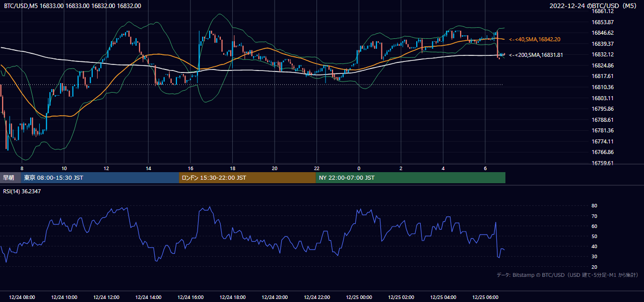Click price axis label 16788.61
Image resolution: width=644 pixels, height=302 pixels.
tap(603, 120)
